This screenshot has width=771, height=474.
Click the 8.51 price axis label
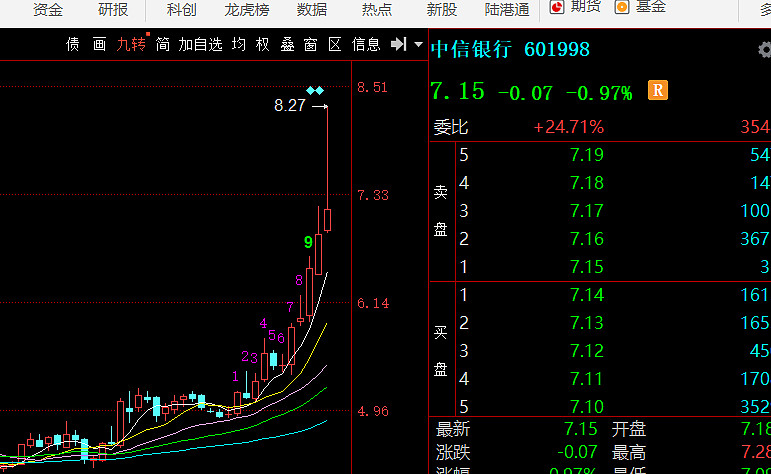tap(372, 88)
